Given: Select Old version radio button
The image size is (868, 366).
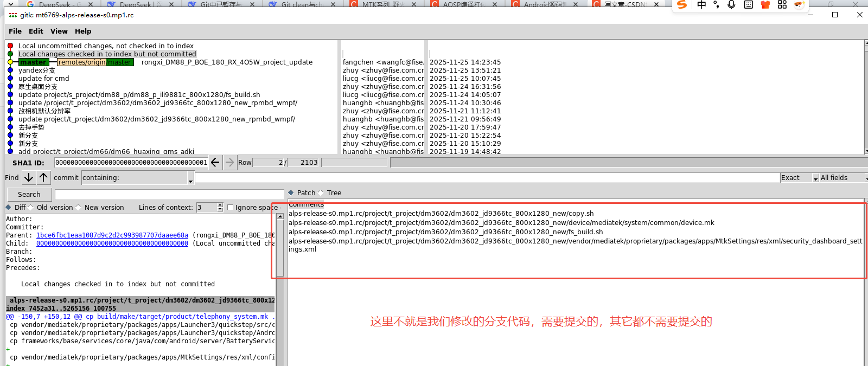Looking at the screenshot, I should pyautogui.click(x=30, y=207).
